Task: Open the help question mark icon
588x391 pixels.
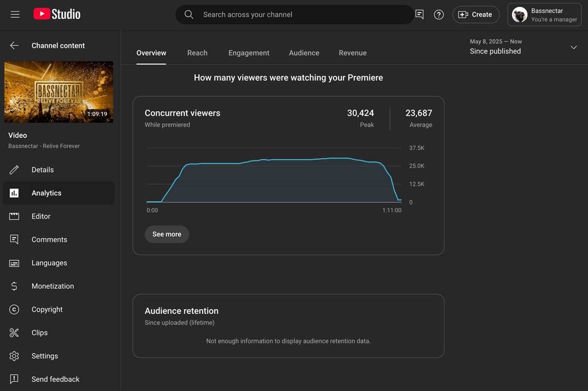Action: (439, 14)
